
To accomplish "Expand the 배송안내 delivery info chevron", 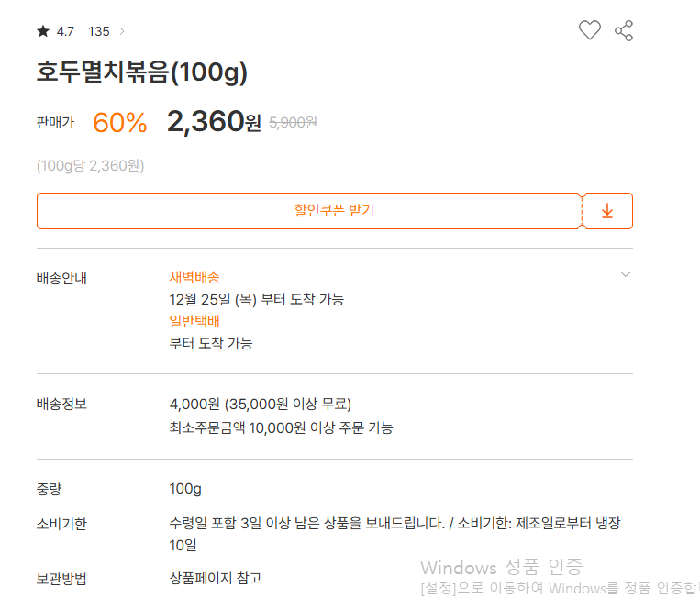I will 626,274.
